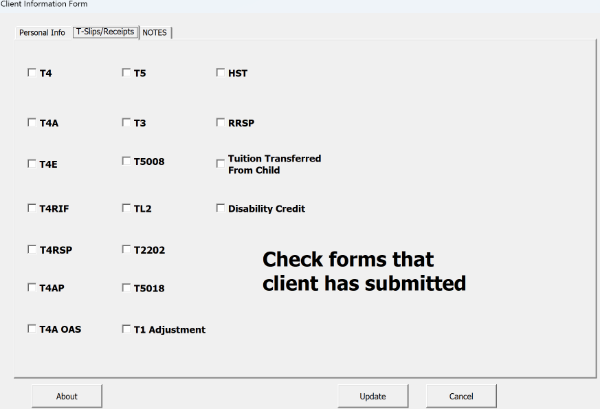The image size is (600, 409).
Task: Mark the T2202 form as submitted
Action: click(125, 250)
